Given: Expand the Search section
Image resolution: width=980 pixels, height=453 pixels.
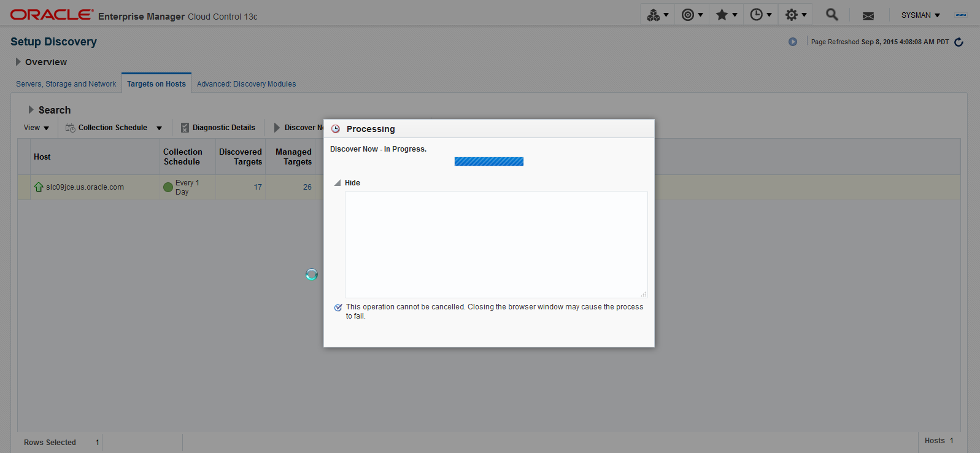Looking at the screenshot, I should [x=31, y=110].
